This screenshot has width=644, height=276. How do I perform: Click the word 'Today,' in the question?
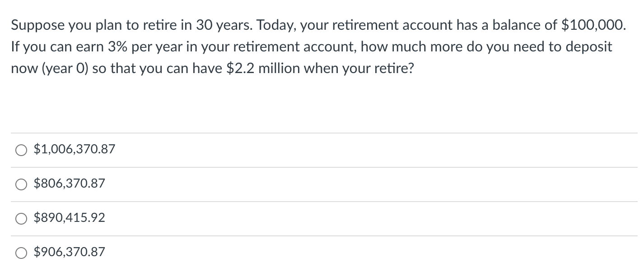pos(278,25)
